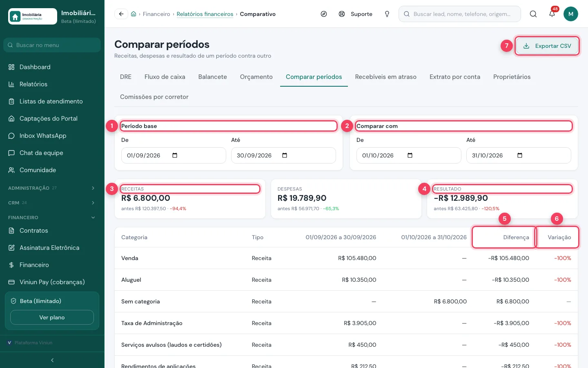The width and height of the screenshot is (588, 368).
Task: Open calendar picker for 31/10/2026 date
Action: pos(520,155)
